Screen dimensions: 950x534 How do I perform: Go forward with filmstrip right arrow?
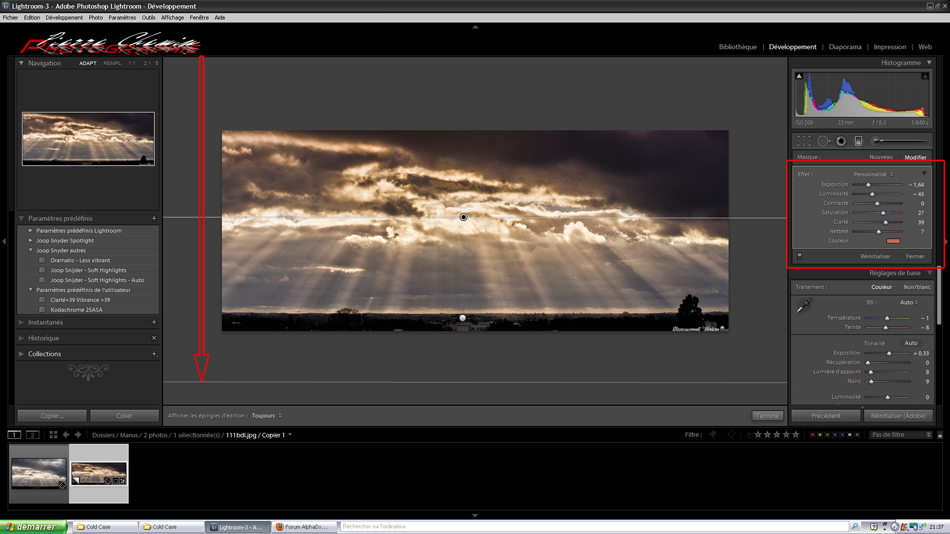tap(78, 435)
